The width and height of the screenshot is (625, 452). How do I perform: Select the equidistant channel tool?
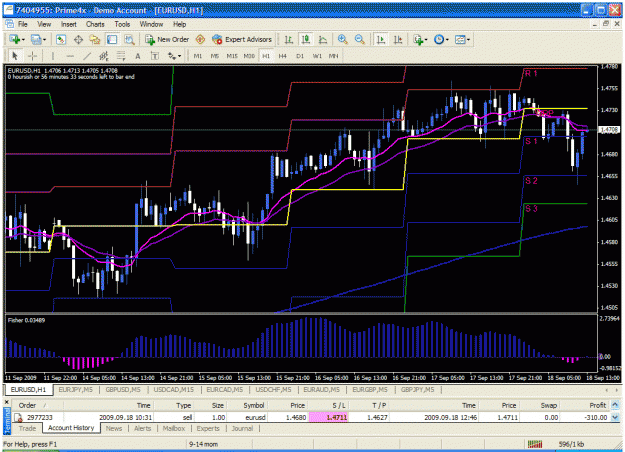point(104,56)
